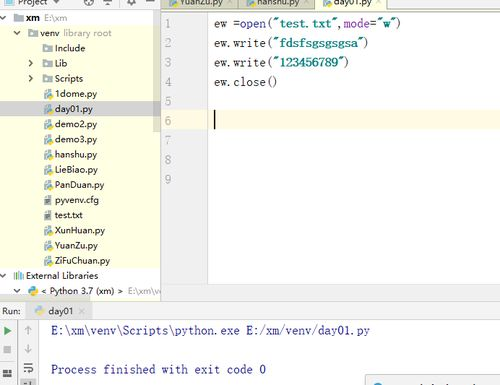
Task: Click External Libraries label
Action: [62, 276]
